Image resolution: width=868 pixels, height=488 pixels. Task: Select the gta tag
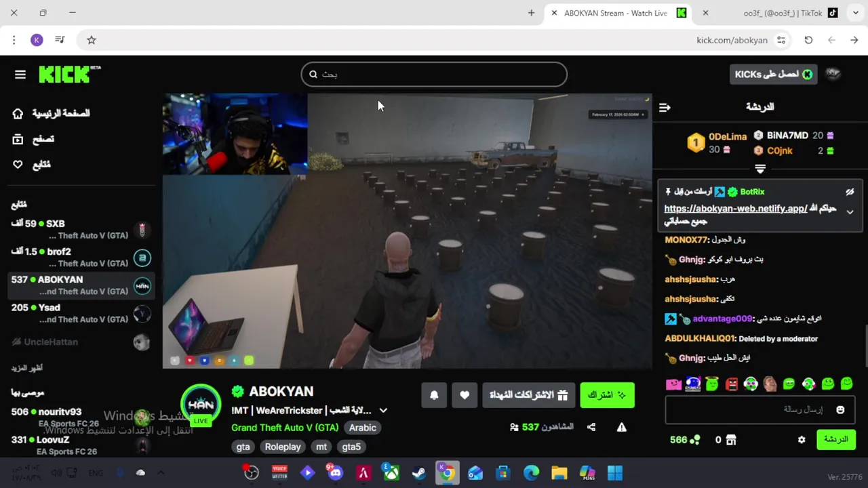pos(243,447)
